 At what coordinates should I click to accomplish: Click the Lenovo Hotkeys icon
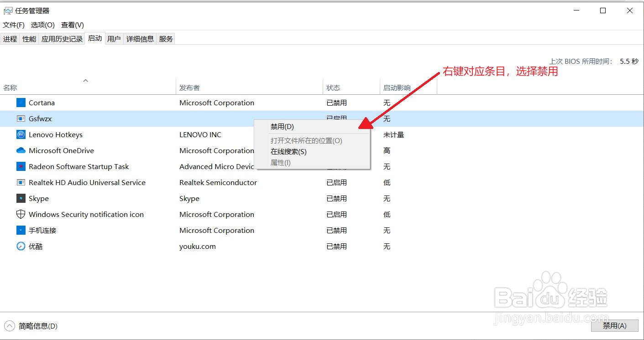coord(21,134)
